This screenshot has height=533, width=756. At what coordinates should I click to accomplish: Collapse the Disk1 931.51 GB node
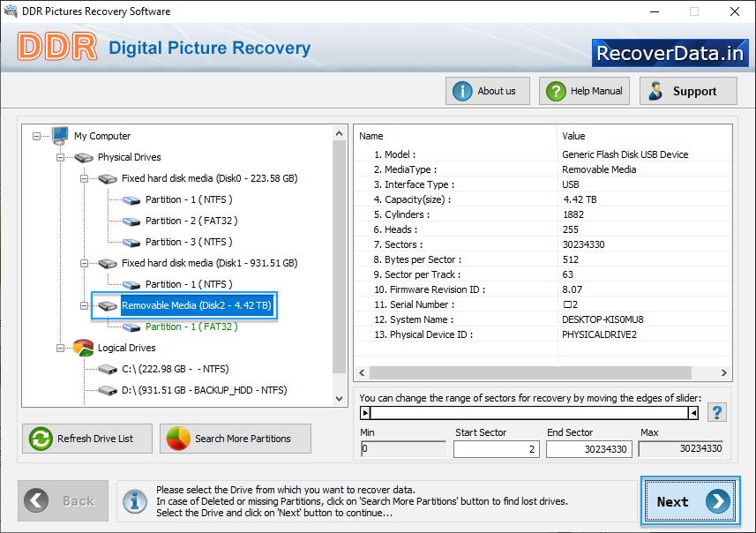coord(84,263)
